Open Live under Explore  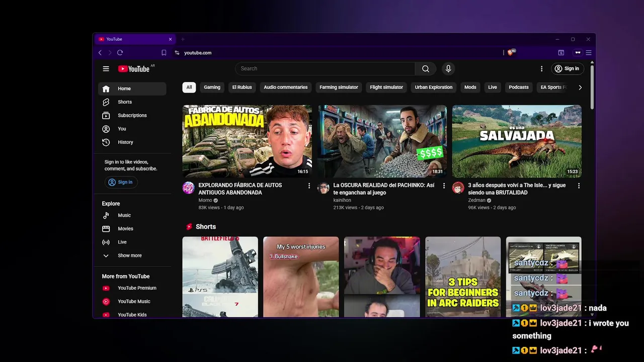point(132,242)
